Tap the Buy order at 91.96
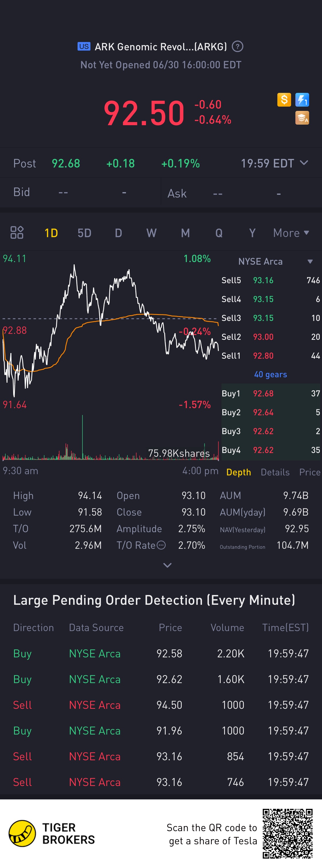The width and height of the screenshot is (322, 868). (x=161, y=731)
